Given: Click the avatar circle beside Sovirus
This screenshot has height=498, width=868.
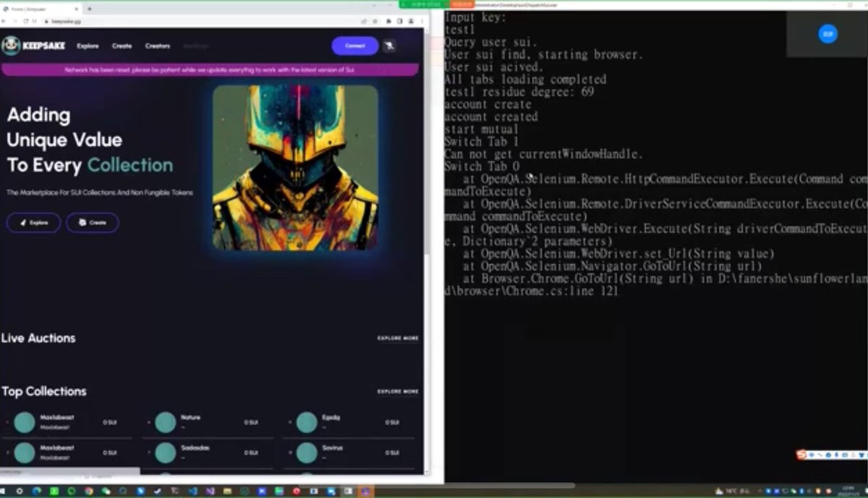Looking at the screenshot, I should [307, 452].
